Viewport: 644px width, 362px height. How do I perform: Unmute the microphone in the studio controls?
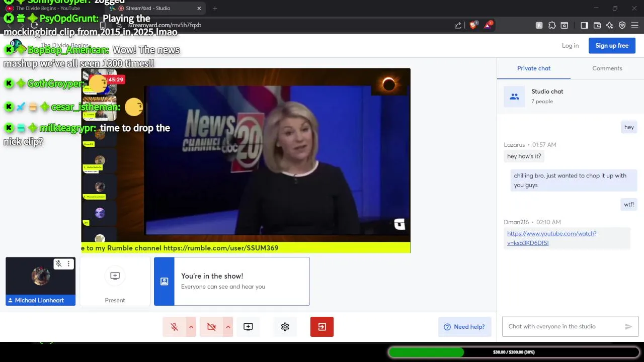tap(175, 327)
